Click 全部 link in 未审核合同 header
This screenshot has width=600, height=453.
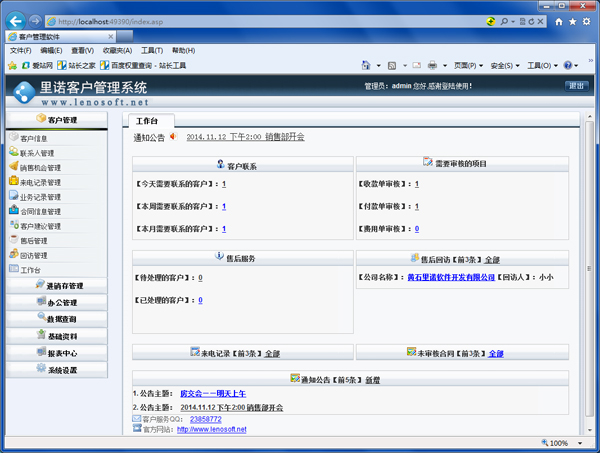pyautogui.click(x=496, y=354)
